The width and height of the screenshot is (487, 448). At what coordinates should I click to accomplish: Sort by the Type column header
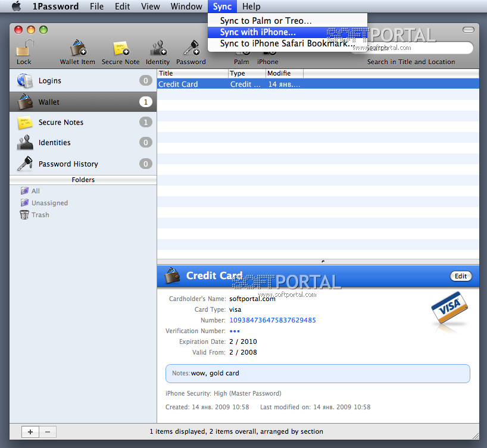pyautogui.click(x=247, y=73)
